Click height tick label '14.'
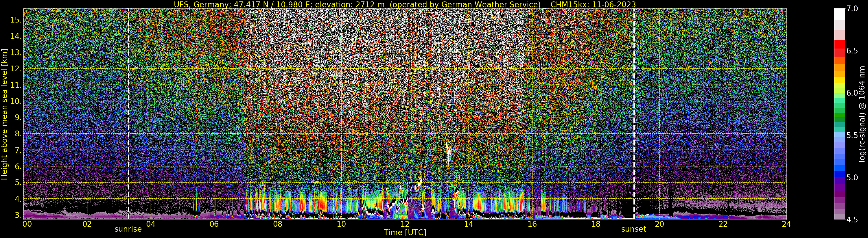This screenshot has height=238, width=868. tap(16, 36)
